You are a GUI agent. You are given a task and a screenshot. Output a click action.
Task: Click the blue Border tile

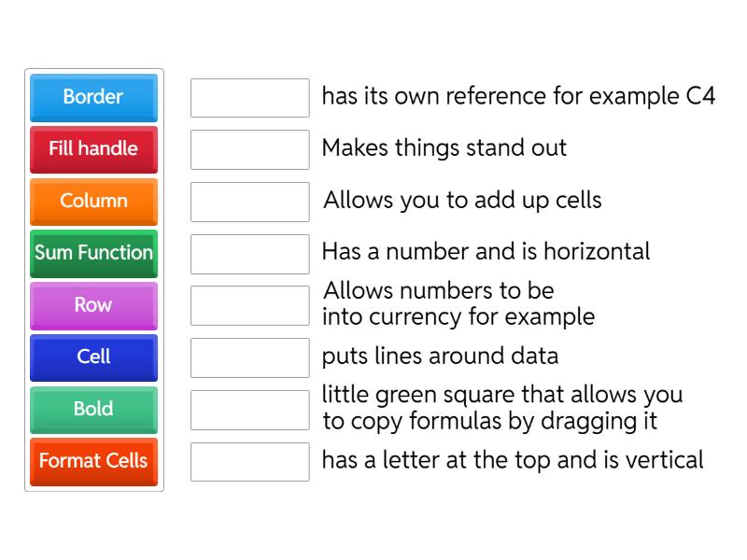pos(93,97)
